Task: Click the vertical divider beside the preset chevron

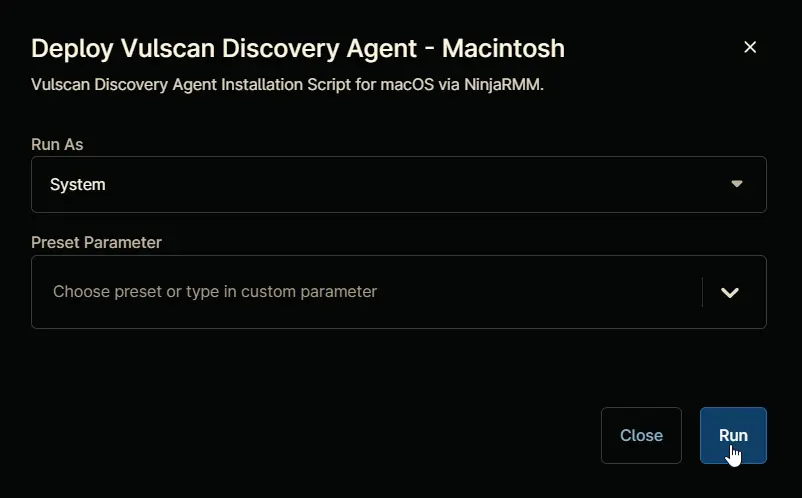Action: pyautogui.click(x=702, y=292)
